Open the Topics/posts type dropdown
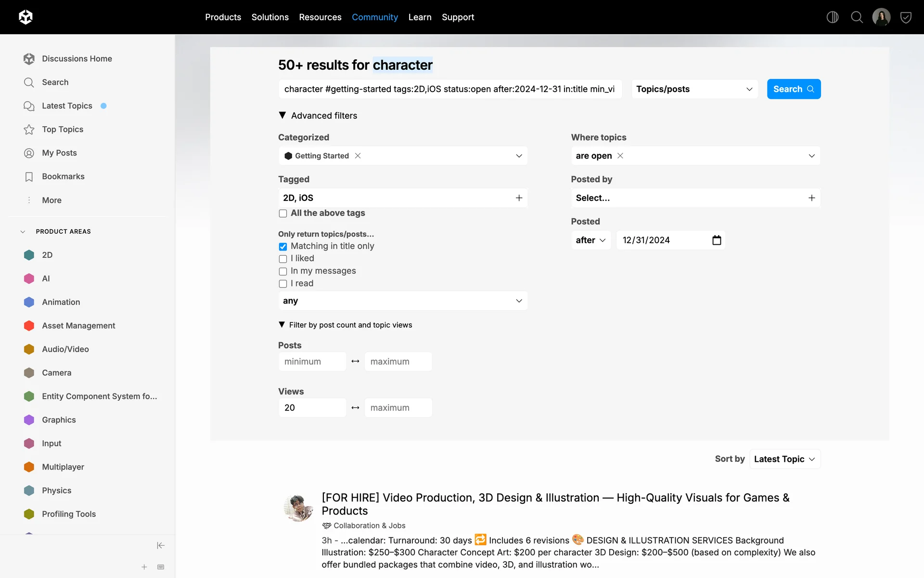Screen dimensions: 924x578 pos(694,89)
